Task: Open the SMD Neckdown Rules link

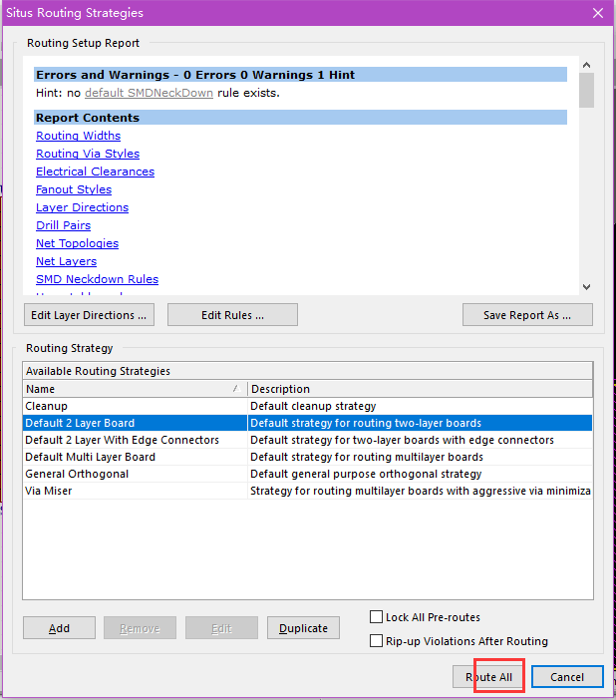Action: (x=97, y=279)
